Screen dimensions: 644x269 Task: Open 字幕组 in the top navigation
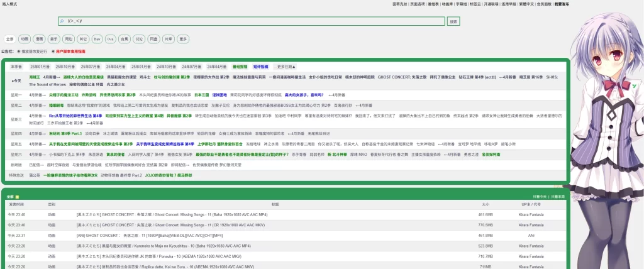point(461,4)
